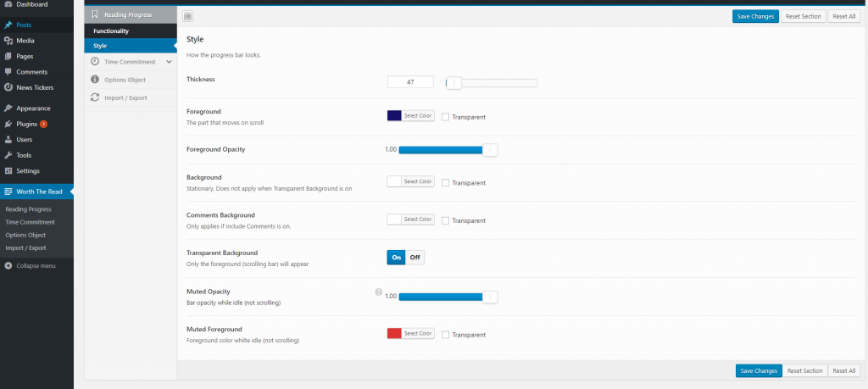Enable Transparent checkbox for Comments Background
The width and height of the screenshot is (868, 389).
point(445,220)
